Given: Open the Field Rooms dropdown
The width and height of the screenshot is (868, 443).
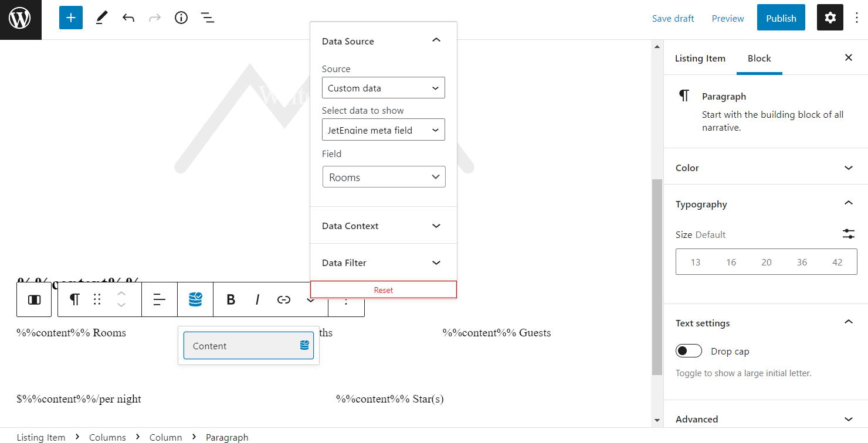Looking at the screenshot, I should [384, 177].
